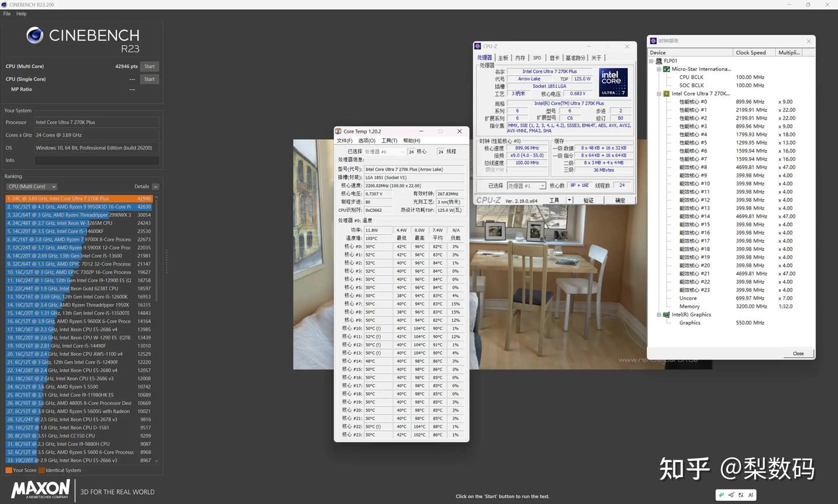
Task: Click the Identical System legend swatch
Action: click(x=41, y=470)
